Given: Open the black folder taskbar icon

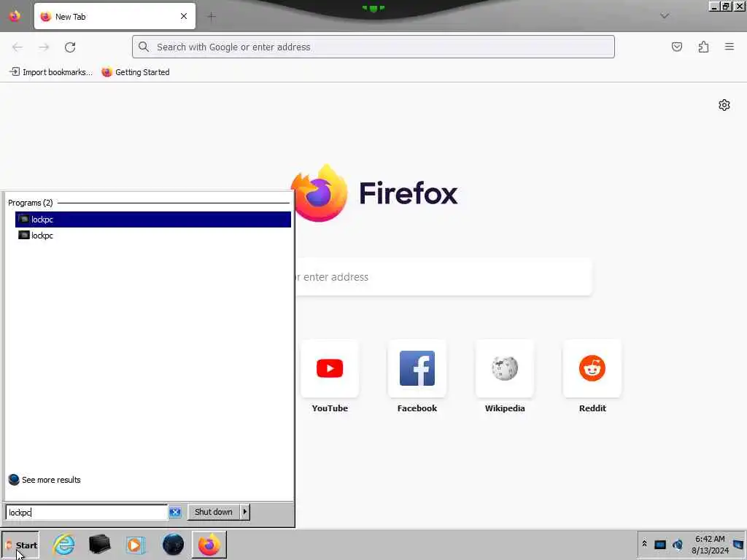Looking at the screenshot, I should (99, 544).
